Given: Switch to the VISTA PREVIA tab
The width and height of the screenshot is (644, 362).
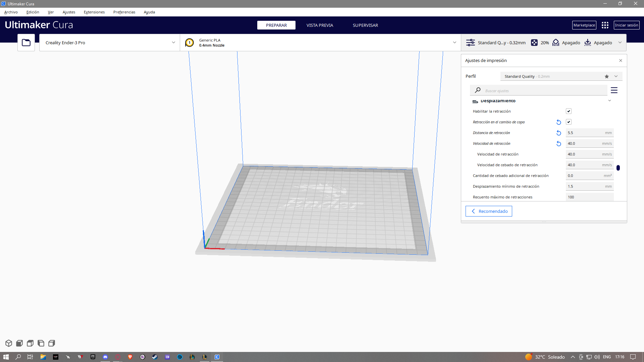Looking at the screenshot, I should [x=319, y=25].
